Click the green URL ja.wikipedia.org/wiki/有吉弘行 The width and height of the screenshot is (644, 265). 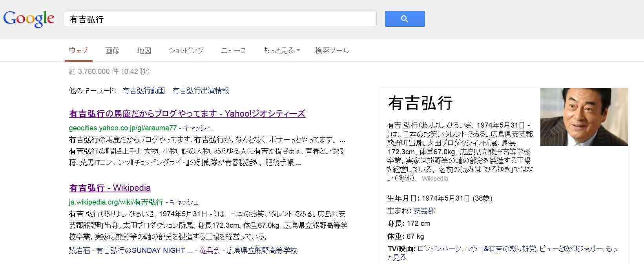[x=116, y=202]
